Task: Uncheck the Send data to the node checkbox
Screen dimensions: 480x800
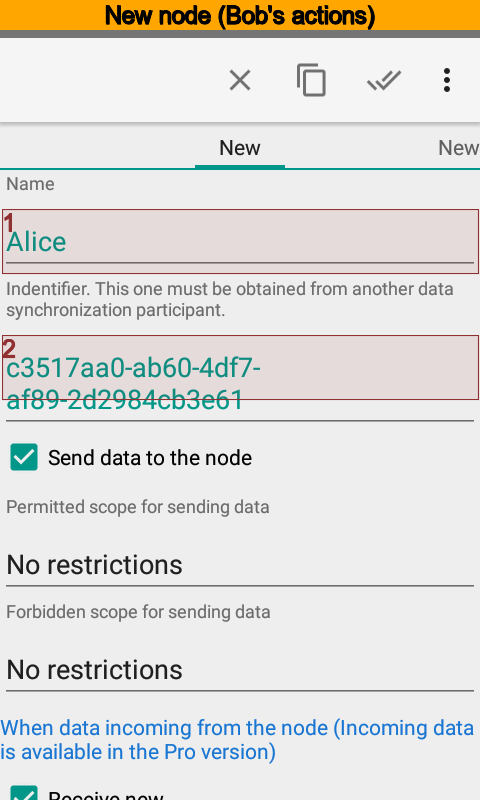Action: point(24,457)
